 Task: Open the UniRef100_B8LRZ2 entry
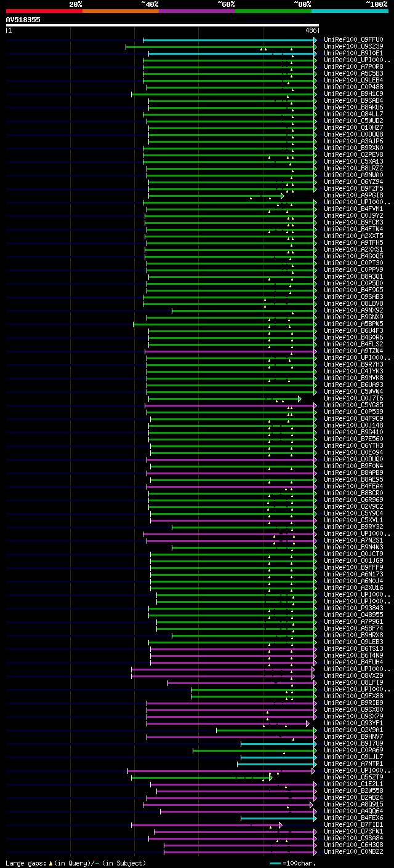pyautogui.click(x=353, y=169)
